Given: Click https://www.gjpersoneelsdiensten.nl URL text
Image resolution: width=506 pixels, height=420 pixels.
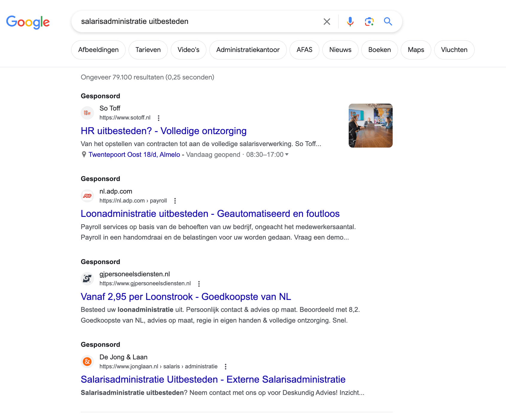Looking at the screenshot, I should pos(145,283).
